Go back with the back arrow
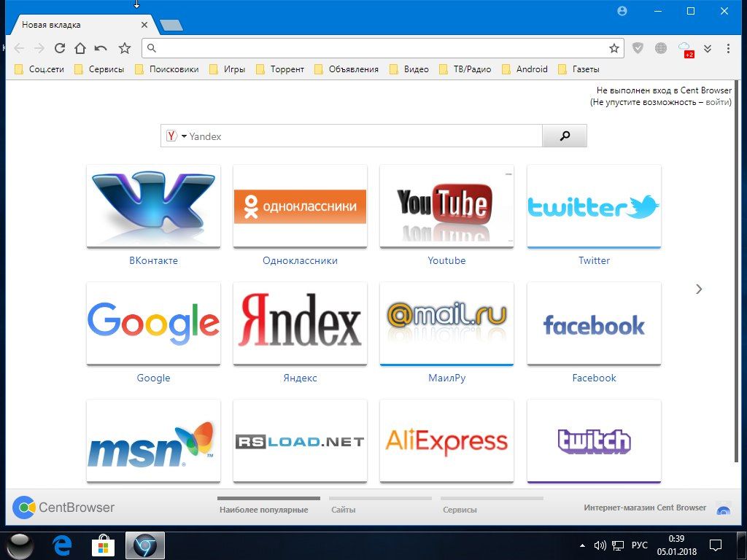The height and width of the screenshot is (560, 747). point(19,48)
